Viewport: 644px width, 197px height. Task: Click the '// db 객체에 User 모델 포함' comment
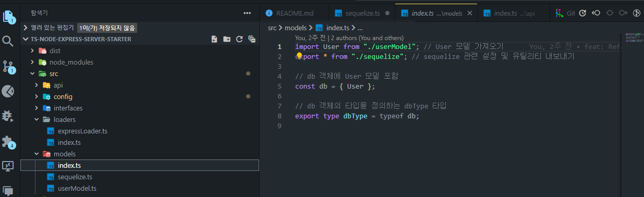click(x=347, y=76)
